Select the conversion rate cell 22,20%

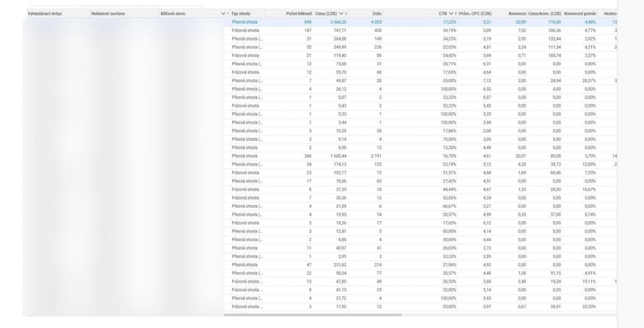(x=589, y=307)
